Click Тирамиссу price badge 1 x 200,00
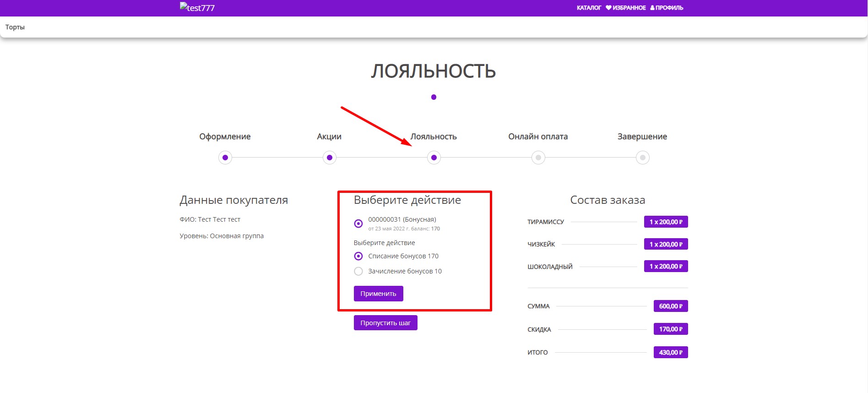Image resolution: width=868 pixels, height=393 pixels. click(666, 222)
